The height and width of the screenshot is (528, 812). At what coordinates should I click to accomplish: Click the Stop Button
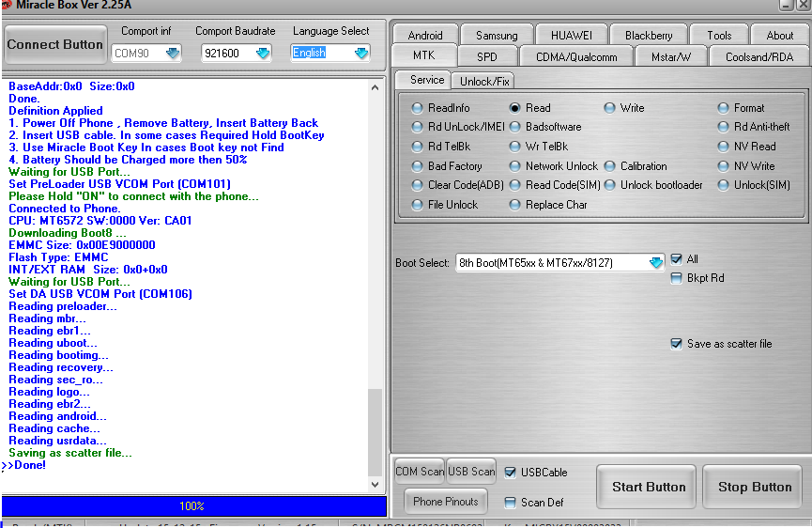[x=755, y=487]
